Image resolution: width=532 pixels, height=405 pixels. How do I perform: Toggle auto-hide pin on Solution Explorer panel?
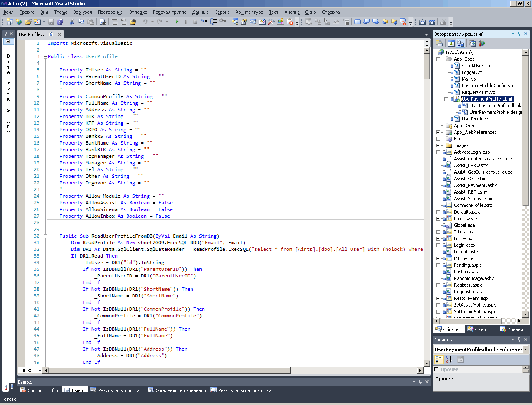tap(519, 34)
